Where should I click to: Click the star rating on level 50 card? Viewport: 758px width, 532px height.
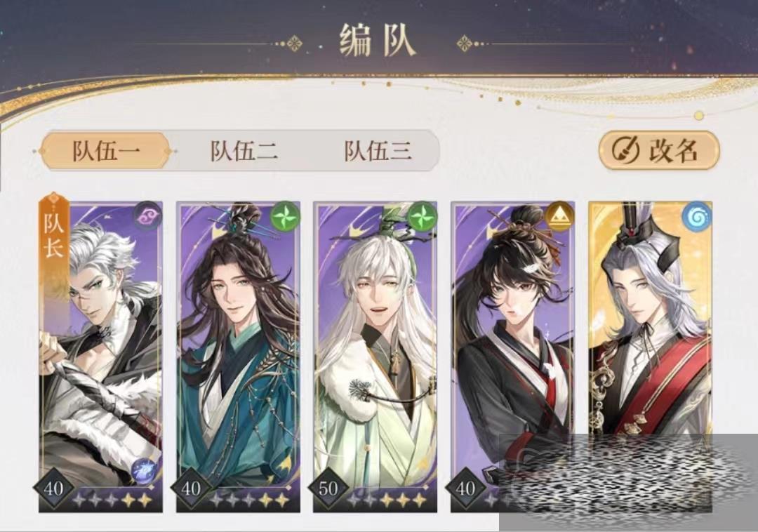click(x=387, y=500)
